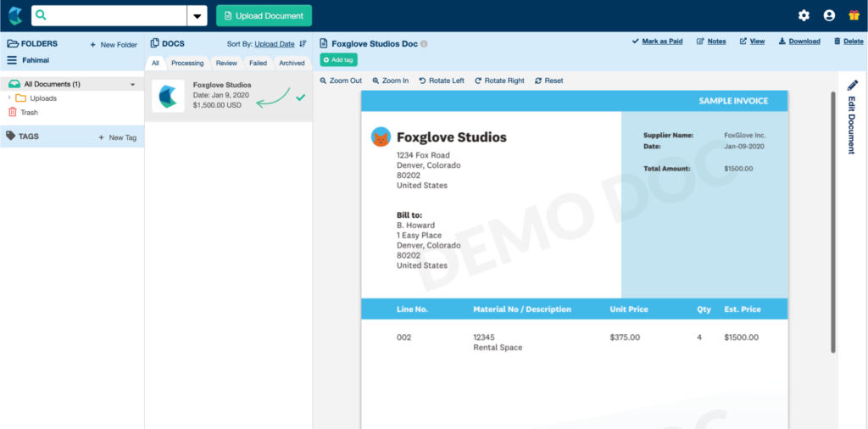The height and width of the screenshot is (429, 868).
Task: Open Notes for the document
Action: [x=711, y=41]
